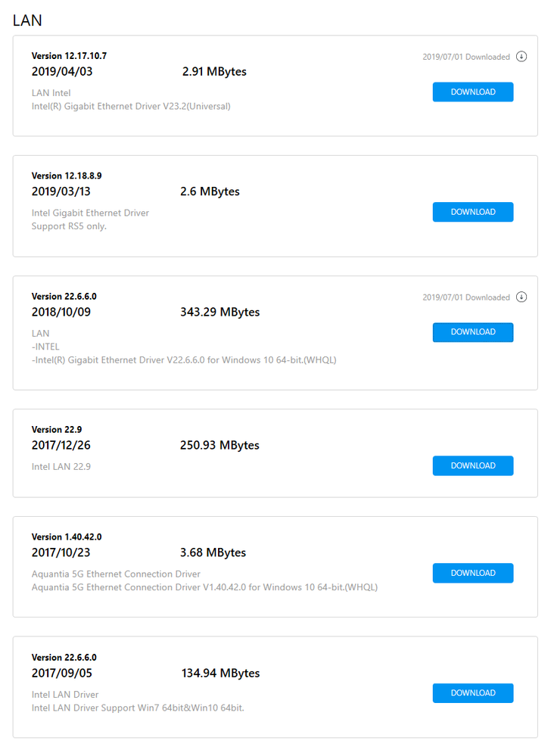Click 'Intel LAN Driver Support Win7 64bit&Win10 64bit' text
The image size is (554, 756).
pyautogui.click(x=138, y=708)
